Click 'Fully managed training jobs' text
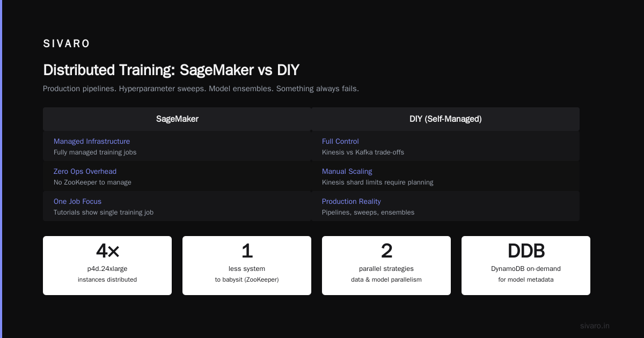This screenshot has width=644, height=338. point(95,152)
